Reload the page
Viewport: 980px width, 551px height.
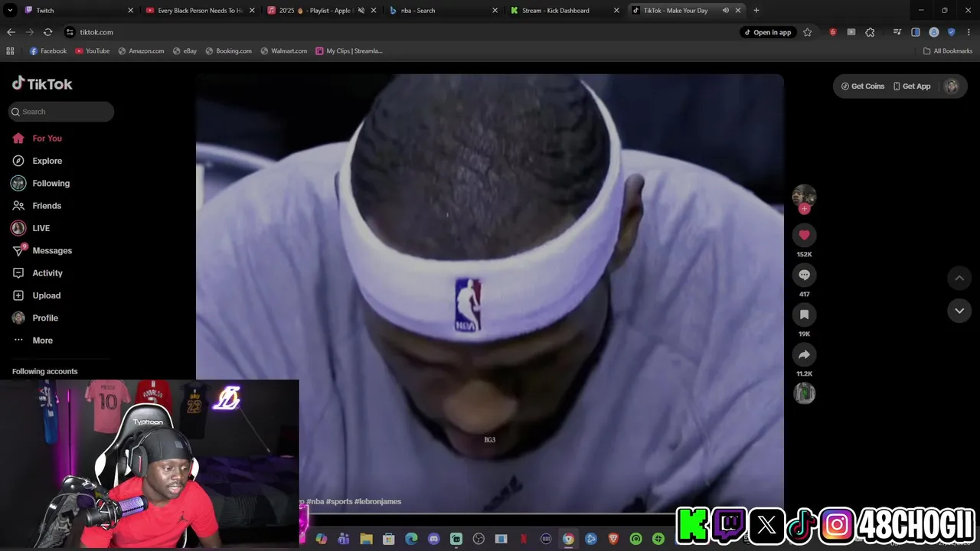(x=47, y=32)
